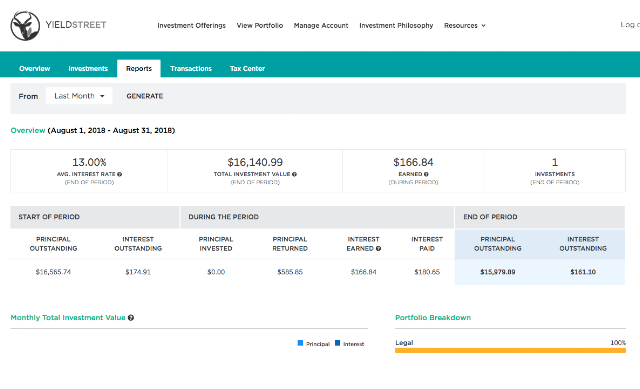Click help icon beside Monthly Total Investment Value
Viewport: 640px width, 389px height.
131,318
